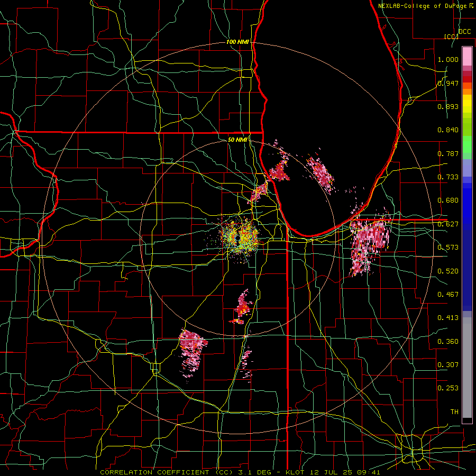Pick the gray color bar segment
Screen dimensions: 476x476
point(467,368)
